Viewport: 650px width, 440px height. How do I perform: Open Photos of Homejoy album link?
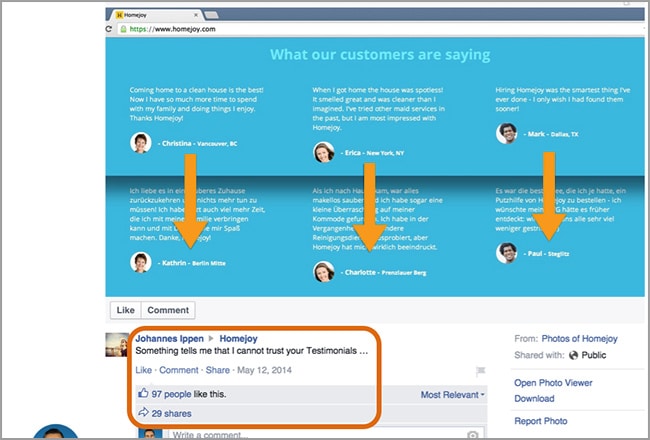coord(580,339)
